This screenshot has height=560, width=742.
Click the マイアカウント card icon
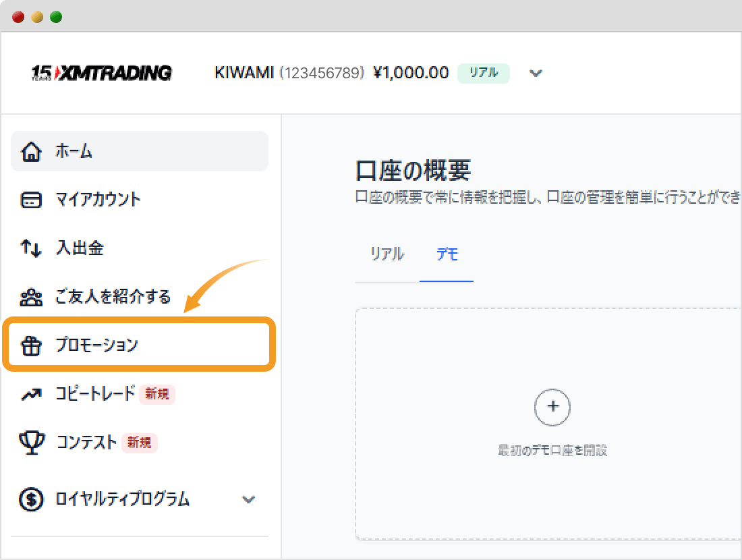coord(31,200)
